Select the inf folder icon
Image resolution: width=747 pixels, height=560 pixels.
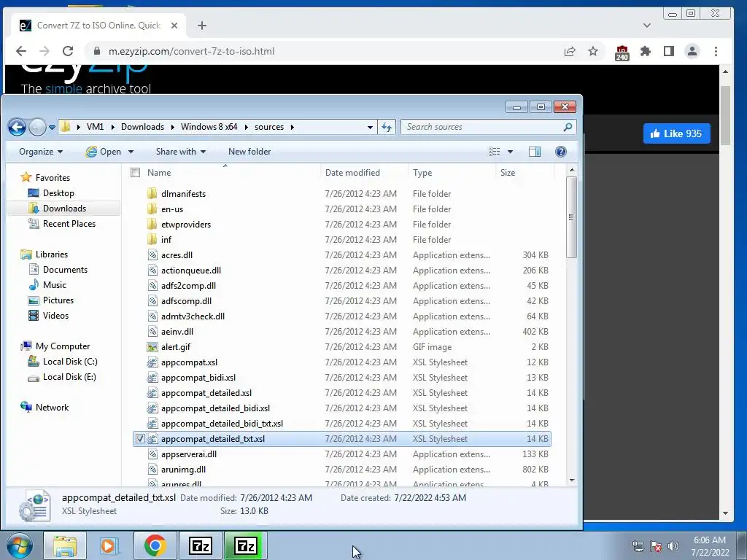(x=152, y=239)
